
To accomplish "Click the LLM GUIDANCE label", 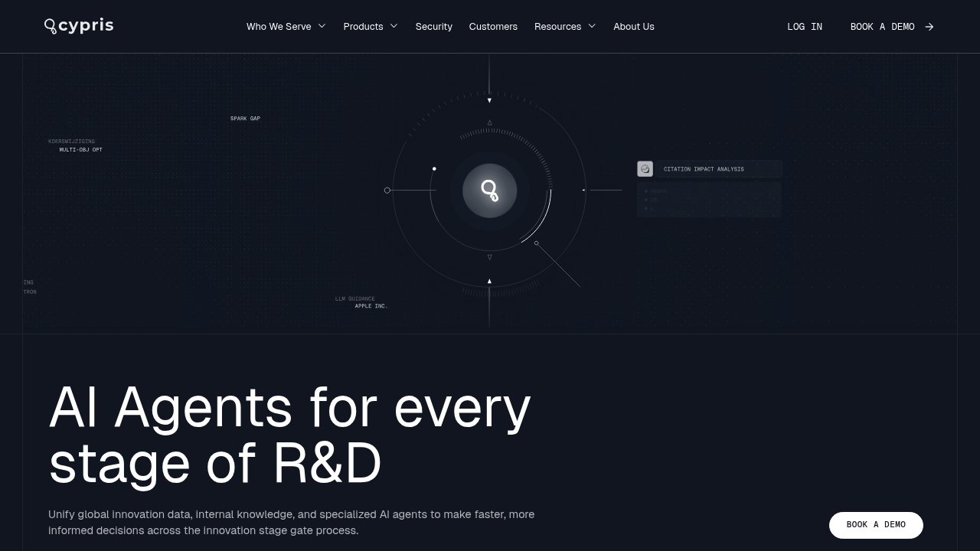I will pos(355,299).
